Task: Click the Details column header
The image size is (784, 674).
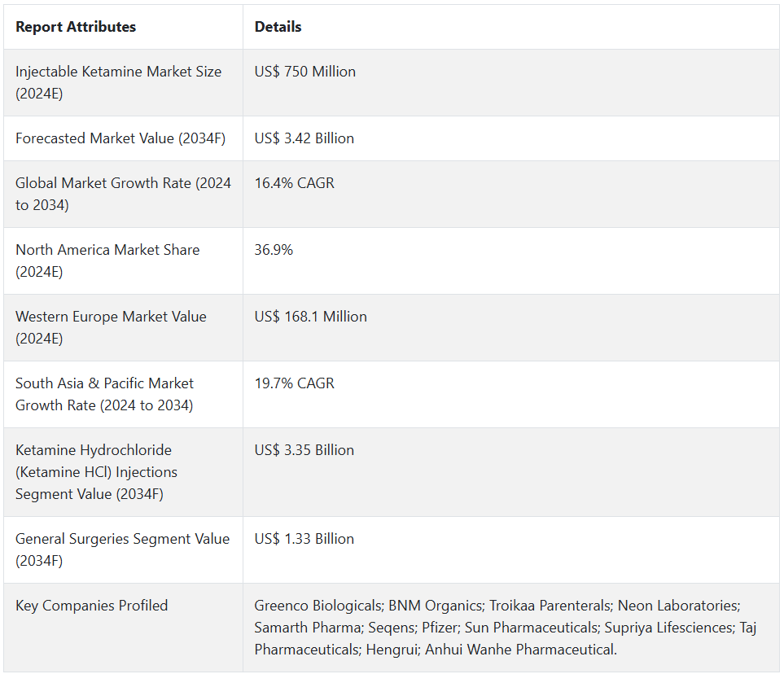Action: 278,27
